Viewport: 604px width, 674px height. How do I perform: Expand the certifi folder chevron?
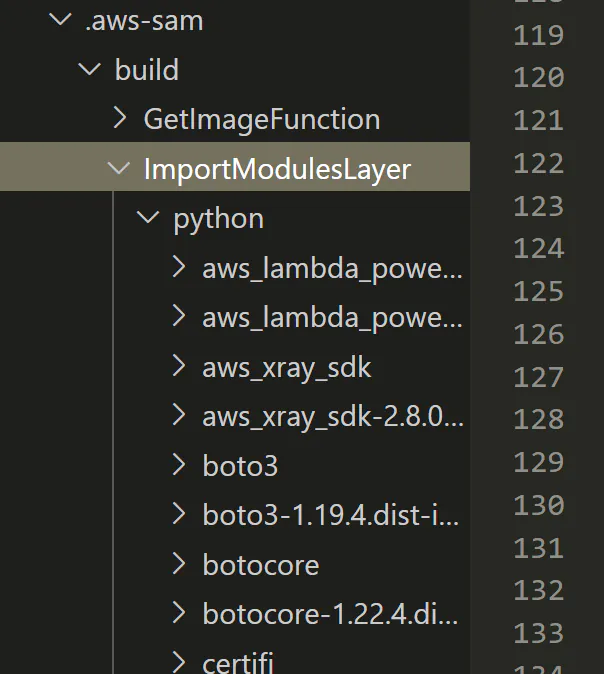click(x=179, y=662)
